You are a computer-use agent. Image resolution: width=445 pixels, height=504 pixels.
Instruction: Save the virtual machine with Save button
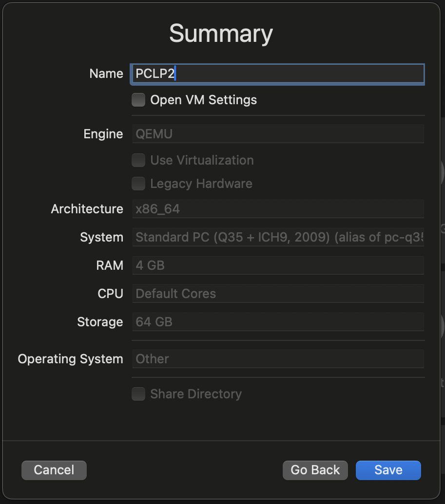pos(388,470)
